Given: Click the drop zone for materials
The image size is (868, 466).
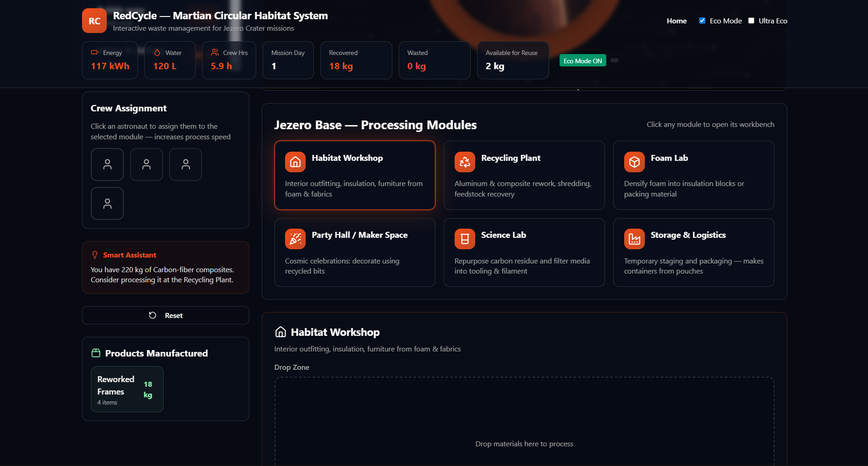Looking at the screenshot, I should tap(524, 422).
